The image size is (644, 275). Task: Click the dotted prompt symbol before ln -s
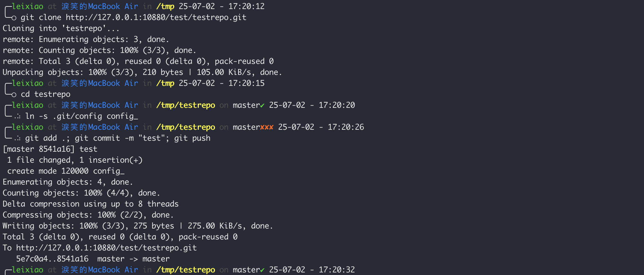click(x=17, y=117)
